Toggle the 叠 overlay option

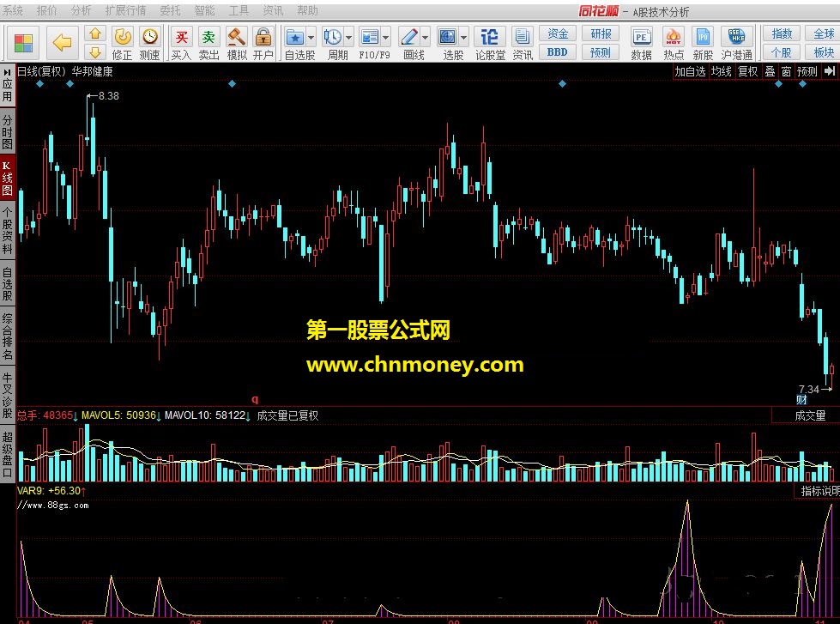coord(770,71)
